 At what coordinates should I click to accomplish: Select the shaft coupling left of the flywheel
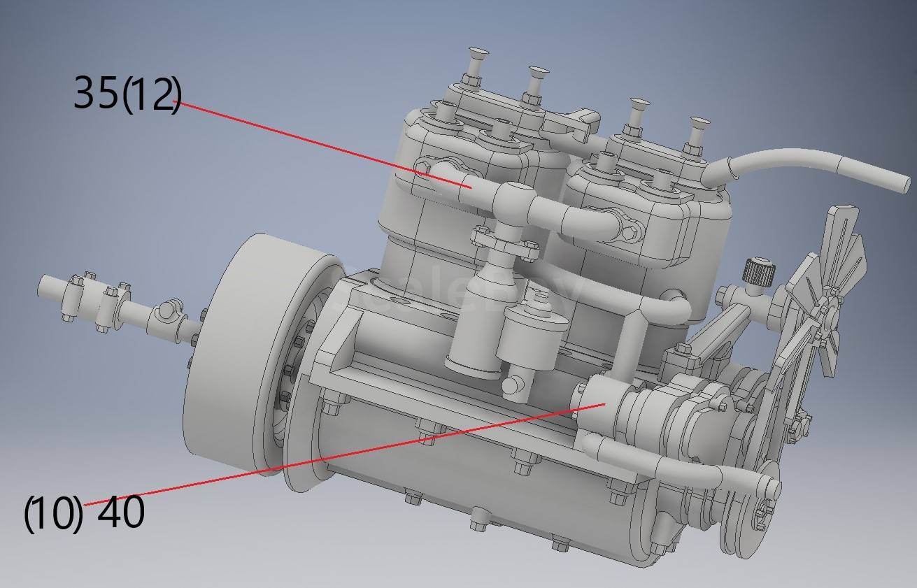(98, 302)
